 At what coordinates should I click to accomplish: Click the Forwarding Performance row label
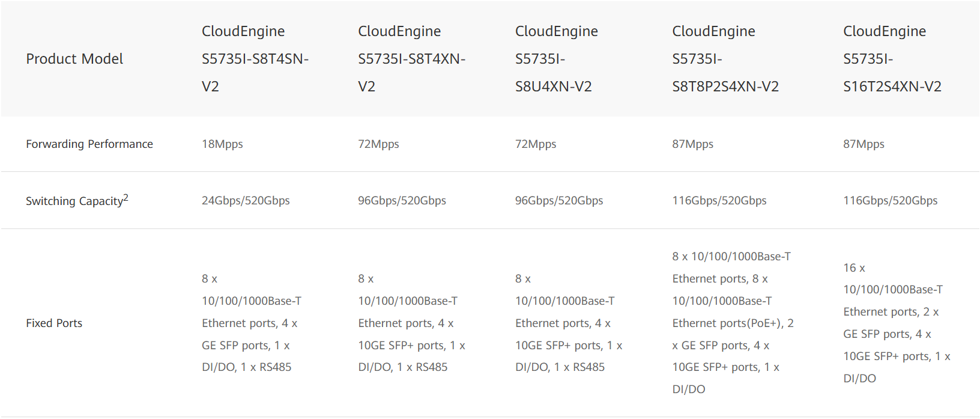click(x=89, y=144)
